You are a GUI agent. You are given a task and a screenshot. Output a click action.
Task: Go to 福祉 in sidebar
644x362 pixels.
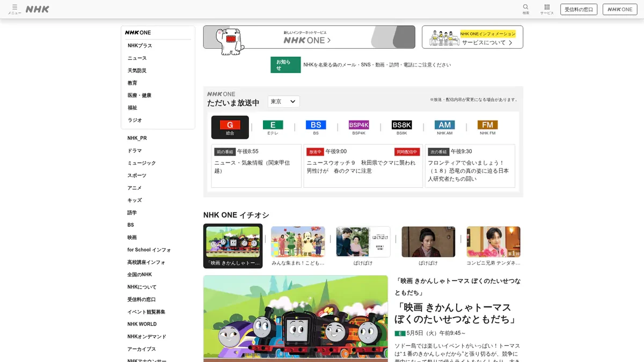(x=133, y=107)
